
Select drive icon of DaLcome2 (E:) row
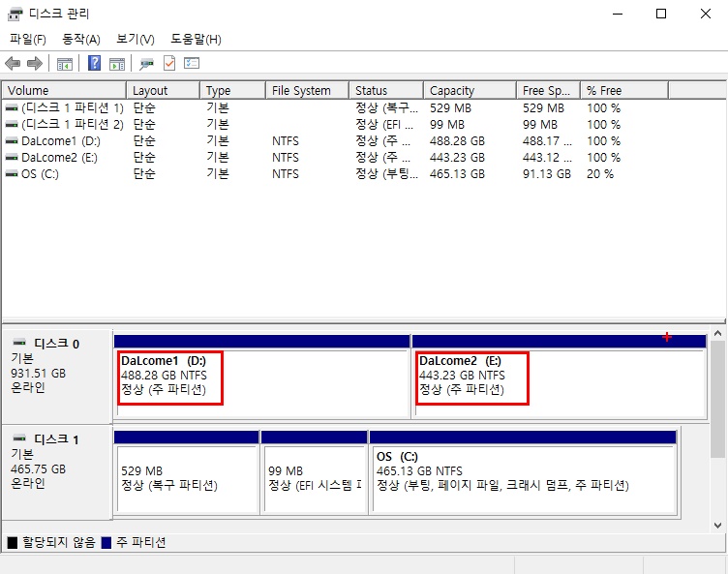12,158
